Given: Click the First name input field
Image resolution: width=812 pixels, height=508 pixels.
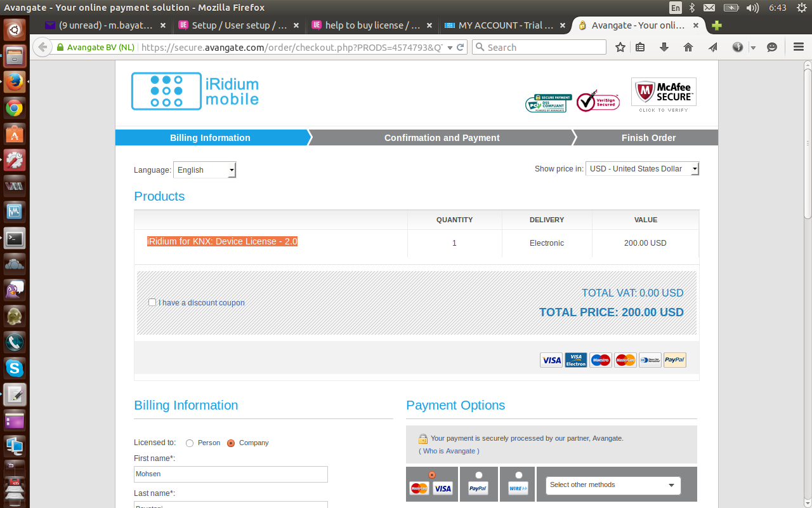Looking at the screenshot, I should point(231,474).
